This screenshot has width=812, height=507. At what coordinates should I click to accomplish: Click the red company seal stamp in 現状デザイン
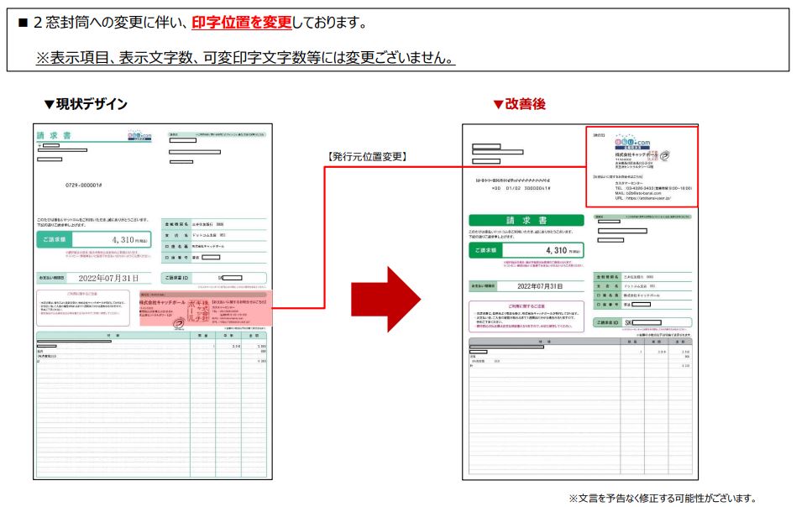pyautogui.click(x=198, y=311)
